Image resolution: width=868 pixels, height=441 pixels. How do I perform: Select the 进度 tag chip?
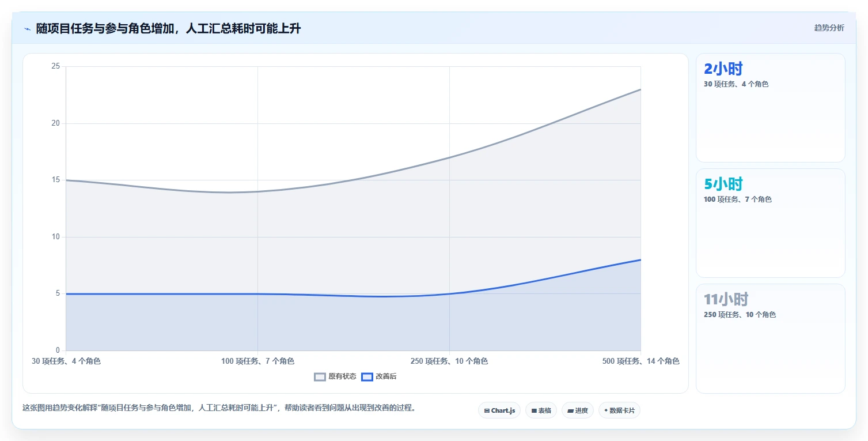[578, 410]
